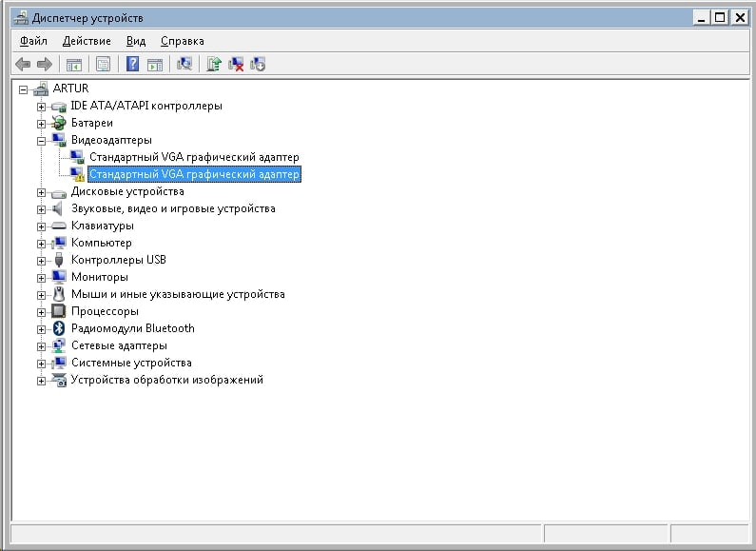Click the Bluetooth radio modules icon

[x=59, y=328]
